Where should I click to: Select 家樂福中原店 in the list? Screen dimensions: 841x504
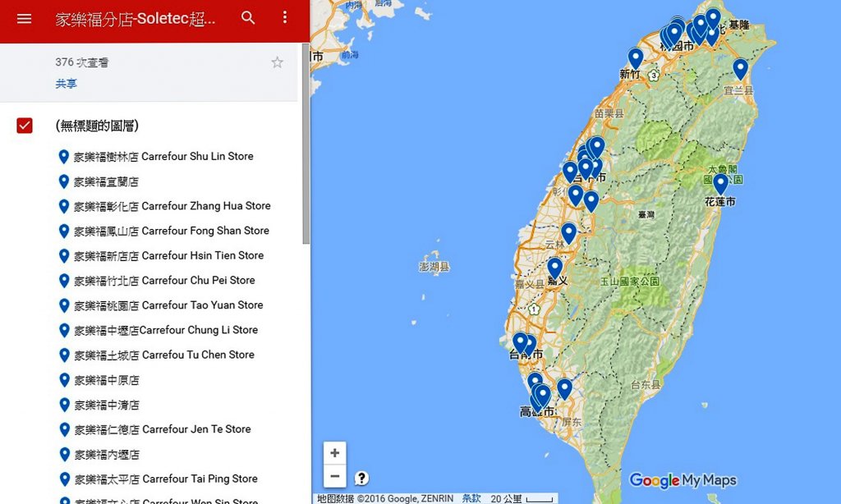[x=106, y=380]
